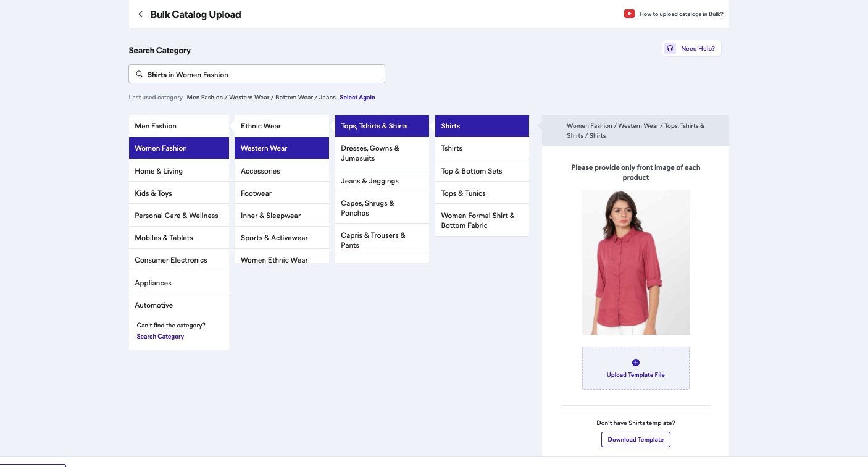Pick Personal Care & Wellness category
Screen dimensions: 868x467
(179, 216)
